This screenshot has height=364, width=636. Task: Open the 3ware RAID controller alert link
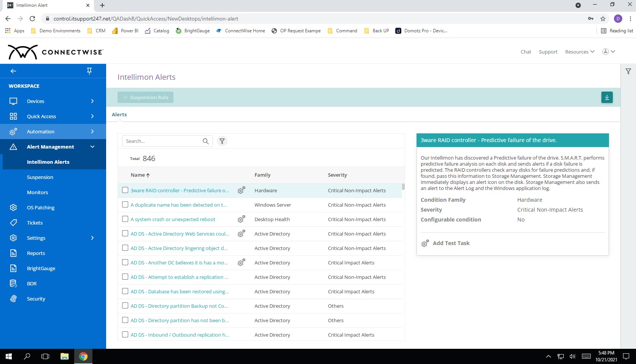pyautogui.click(x=180, y=190)
